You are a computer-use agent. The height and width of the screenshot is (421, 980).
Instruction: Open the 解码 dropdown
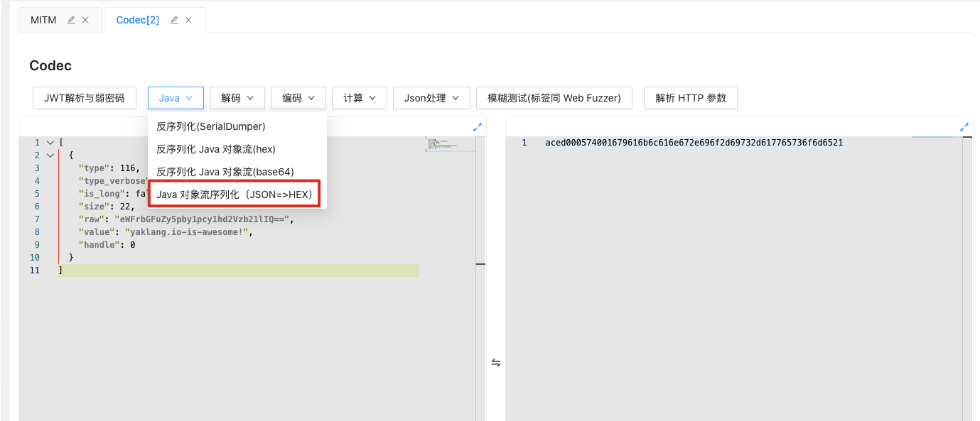coord(237,98)
